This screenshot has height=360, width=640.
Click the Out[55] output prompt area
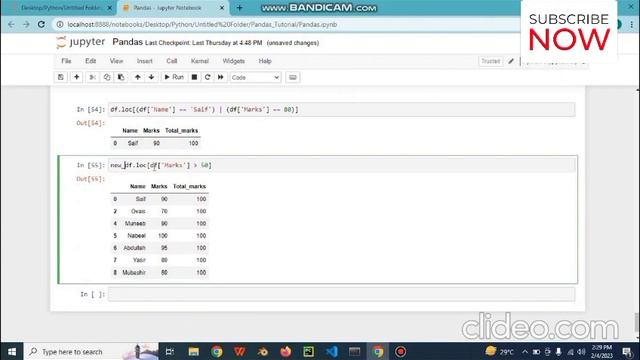(x=91, y=179)
